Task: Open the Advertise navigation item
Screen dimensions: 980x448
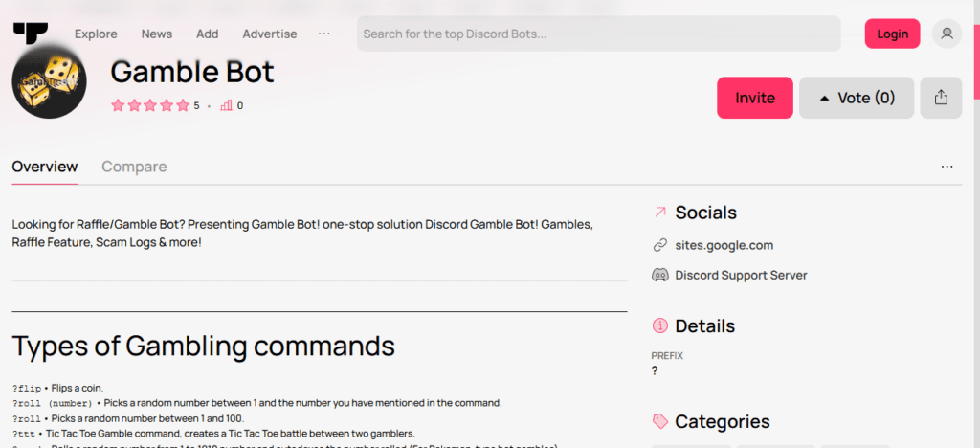Action: click(269, 34)
